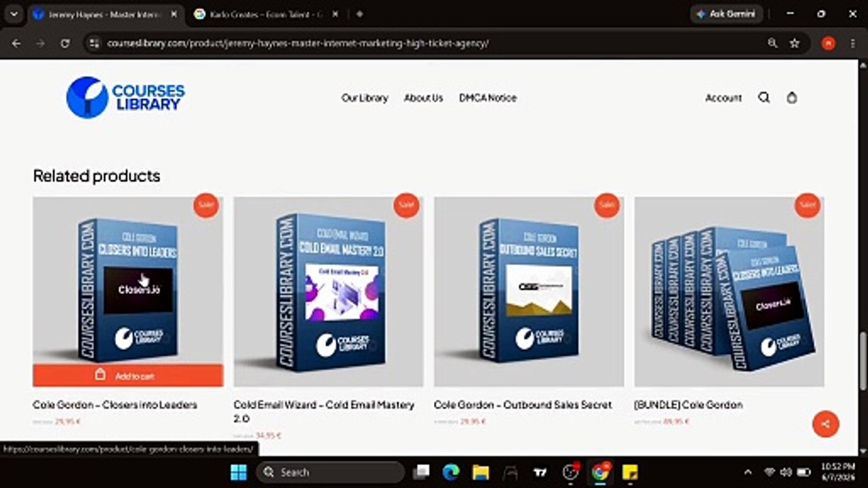Screen dimensions: 868x488
Task: Open Task View on the taskbar
Action: click(x=422, y=472)
